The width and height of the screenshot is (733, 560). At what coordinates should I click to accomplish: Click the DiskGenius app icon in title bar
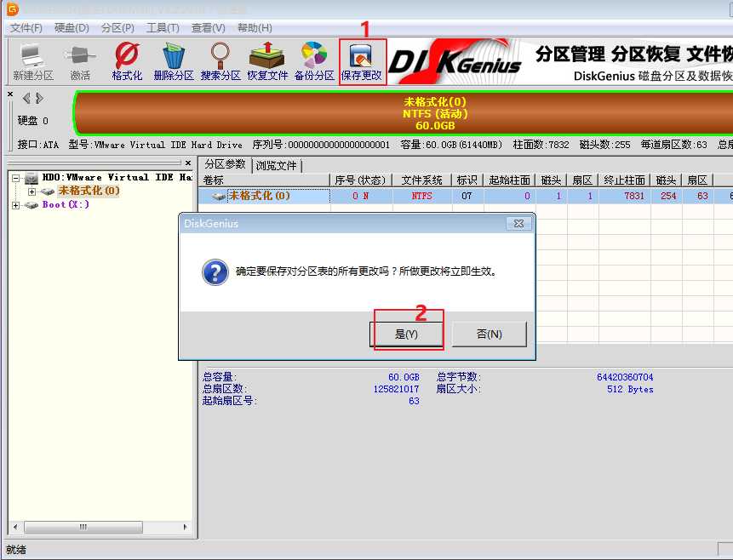pyautogui.click(x=13, y=9)
